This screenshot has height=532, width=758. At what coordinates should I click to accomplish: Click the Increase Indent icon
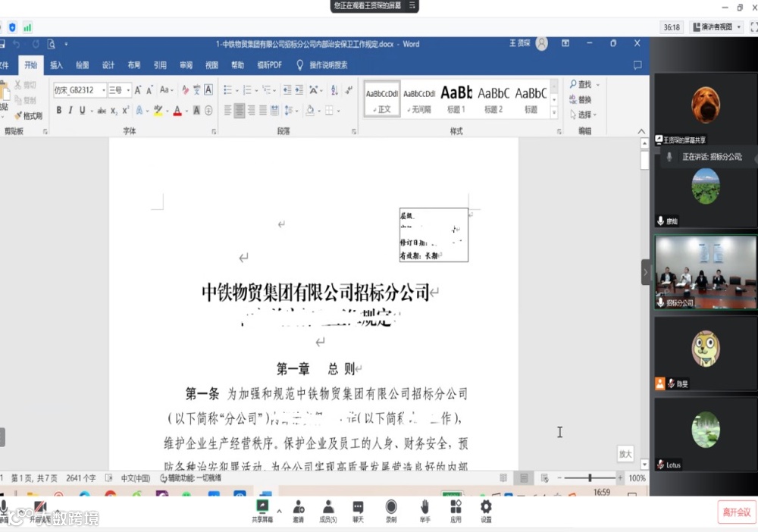[299, 90]
